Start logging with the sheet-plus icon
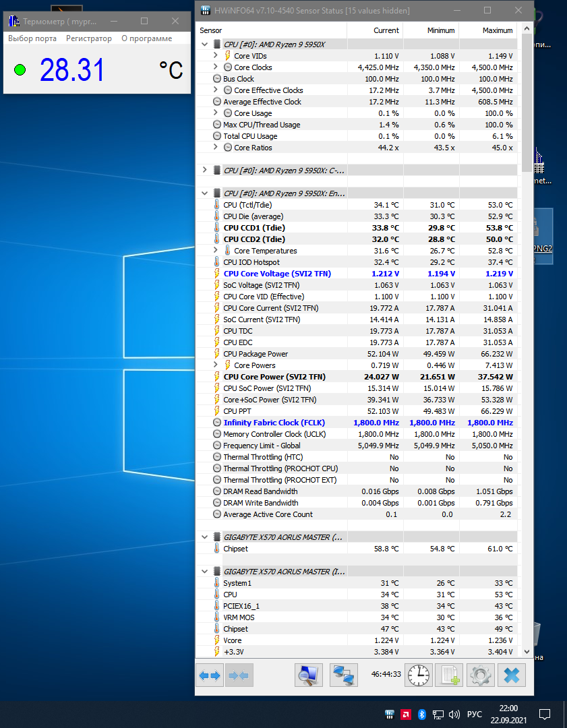Screen dimensions: 567x728 click(449, 675)
